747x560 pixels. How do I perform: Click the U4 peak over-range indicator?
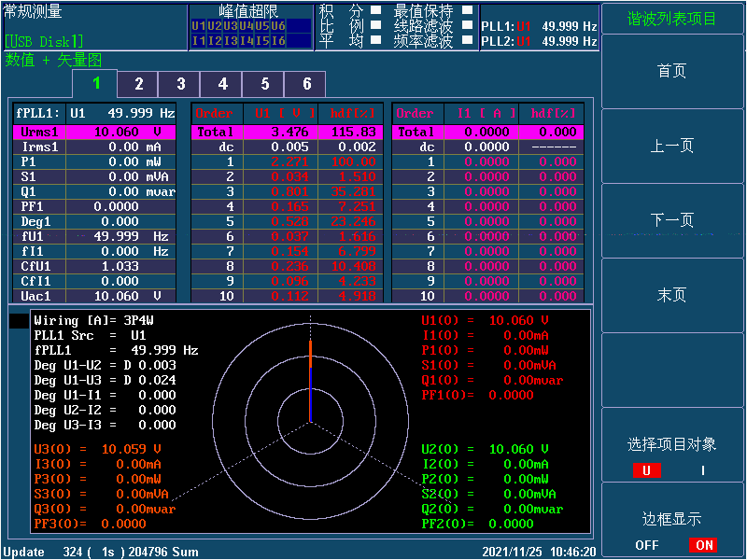click(246, 26)
